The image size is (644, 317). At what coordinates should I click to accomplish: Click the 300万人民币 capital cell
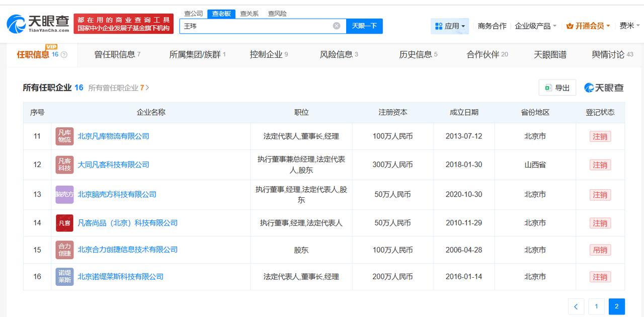[x=393, y=165]
